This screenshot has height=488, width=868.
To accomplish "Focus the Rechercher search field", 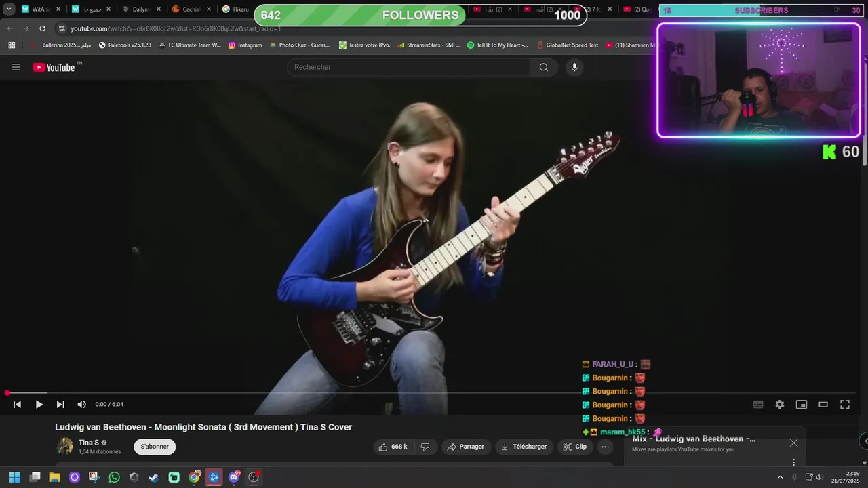I will pyautogui.click(x=409, y=67).
